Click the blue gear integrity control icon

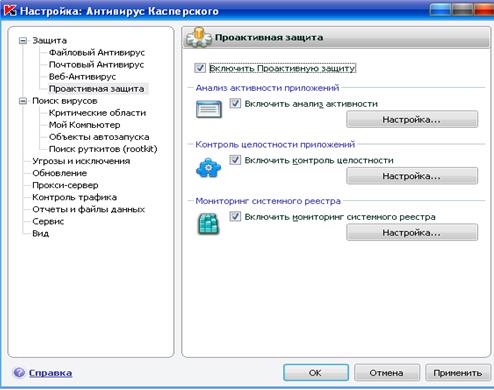208,168
